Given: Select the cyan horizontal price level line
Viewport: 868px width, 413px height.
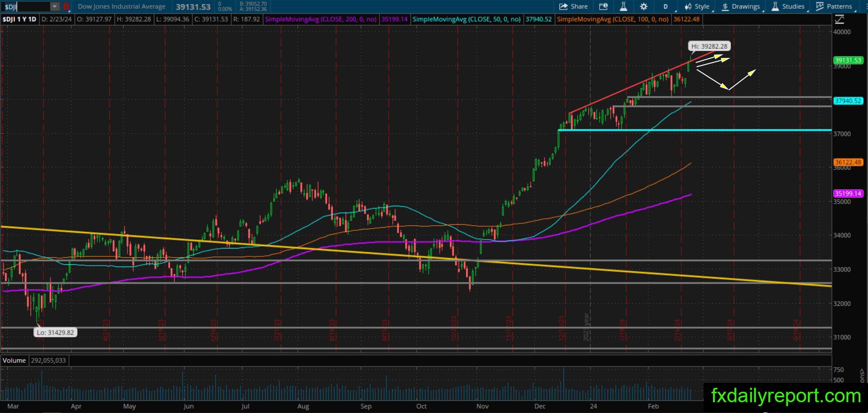Looking at the screenshot, I should pyautogui.click(x=695, y=130).
